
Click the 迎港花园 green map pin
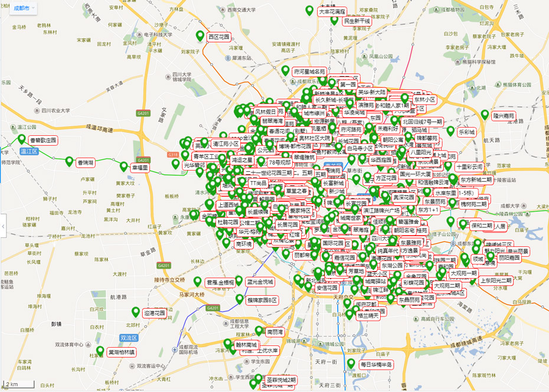[x=136, y=312]
